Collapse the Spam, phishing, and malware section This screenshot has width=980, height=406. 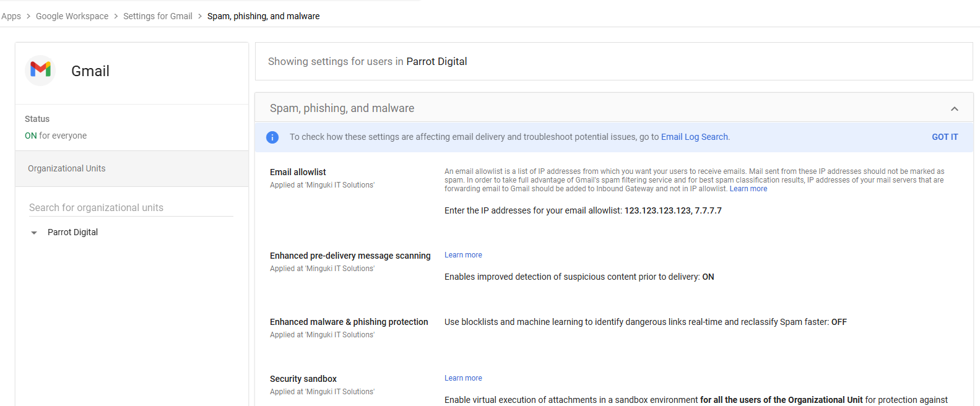(954, 109)
